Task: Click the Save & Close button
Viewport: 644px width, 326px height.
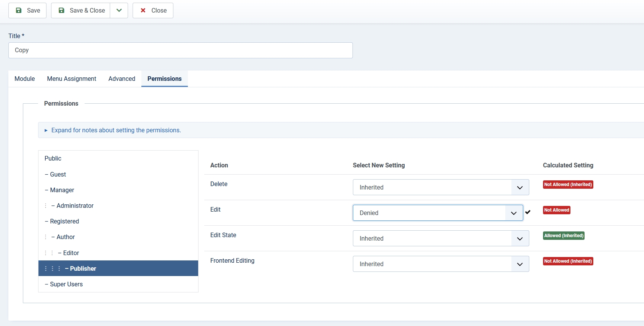Action: click(81, 10)
